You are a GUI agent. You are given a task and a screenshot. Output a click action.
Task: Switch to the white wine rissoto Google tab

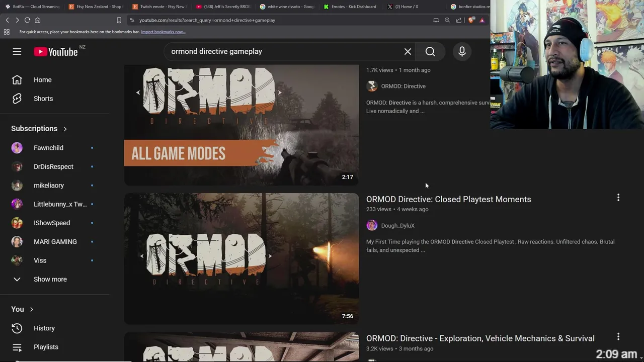(x=287, y=7)
